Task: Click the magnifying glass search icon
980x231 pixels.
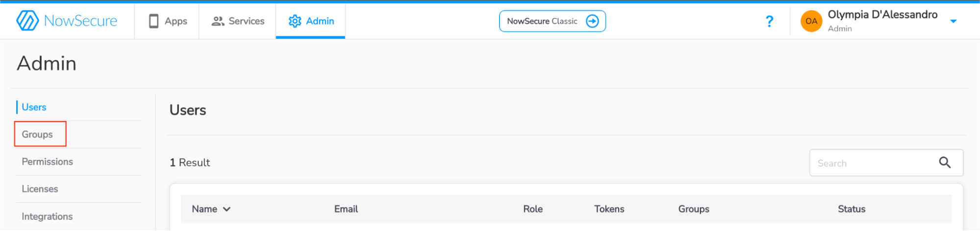Action: pyautogui.click(x=945, y=162)
